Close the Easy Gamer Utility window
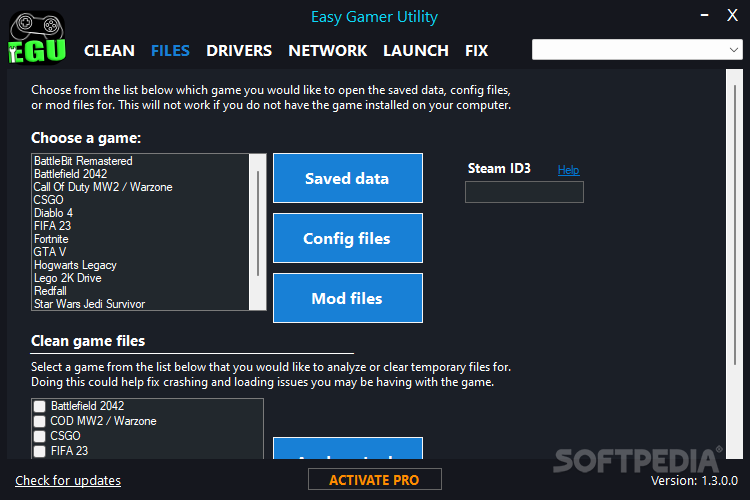 732,15
